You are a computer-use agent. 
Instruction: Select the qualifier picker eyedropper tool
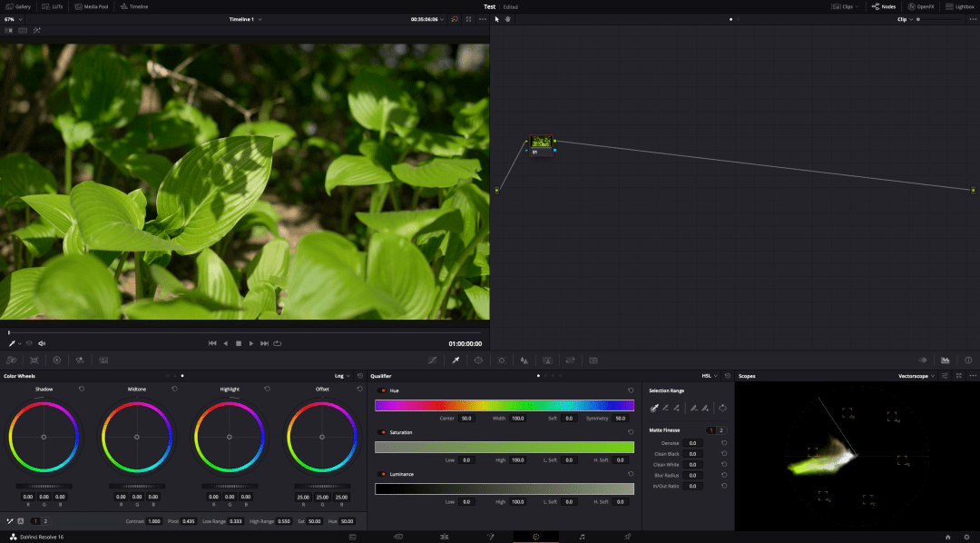(x=654, y=408)
